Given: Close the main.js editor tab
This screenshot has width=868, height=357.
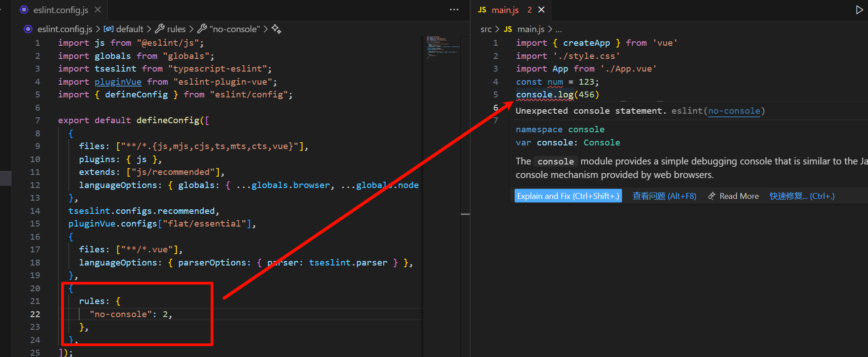Looking at the screenshot, I should coord(541,10).
